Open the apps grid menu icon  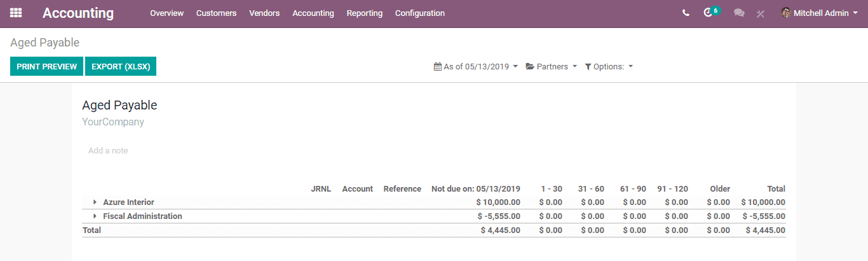(16, 13)
